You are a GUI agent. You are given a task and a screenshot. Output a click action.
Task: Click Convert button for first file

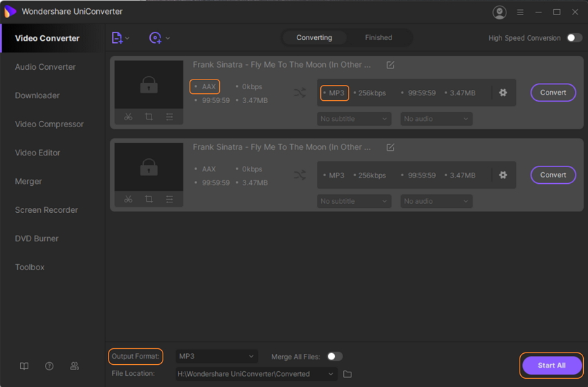pyautogui.click(x=553, y=93)
